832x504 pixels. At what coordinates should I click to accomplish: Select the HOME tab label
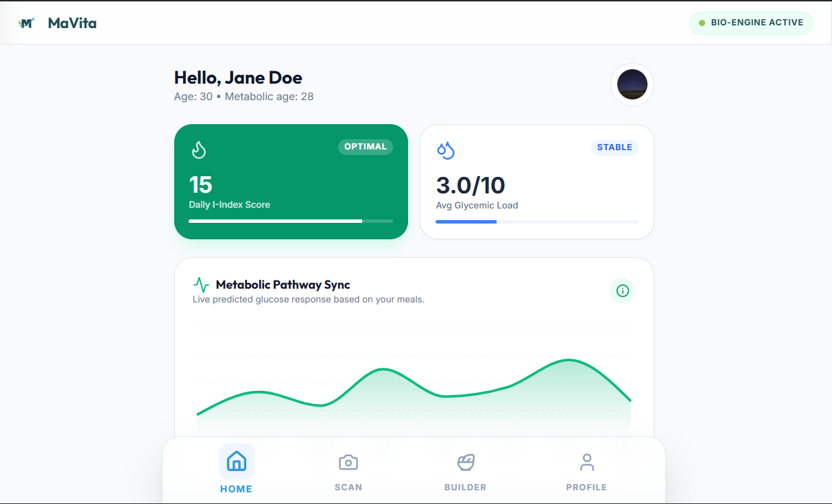tap(236, 489)
